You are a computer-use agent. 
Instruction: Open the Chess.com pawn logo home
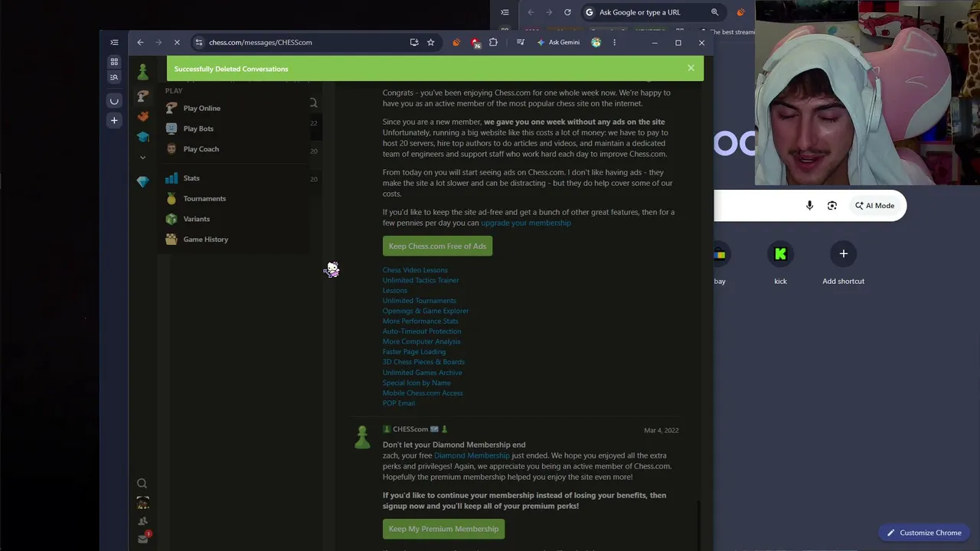point(142,73)
